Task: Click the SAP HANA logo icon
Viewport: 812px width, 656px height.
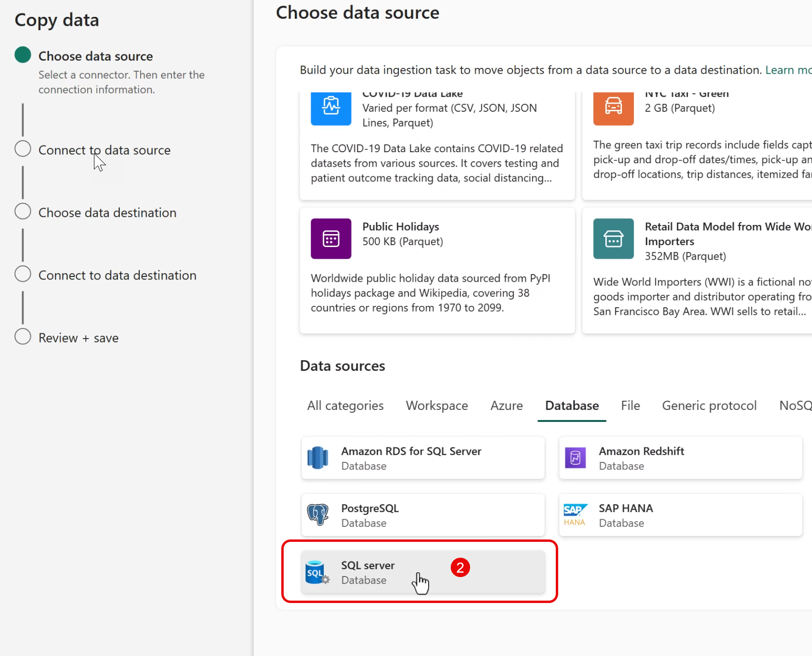Action: [575, 515]
